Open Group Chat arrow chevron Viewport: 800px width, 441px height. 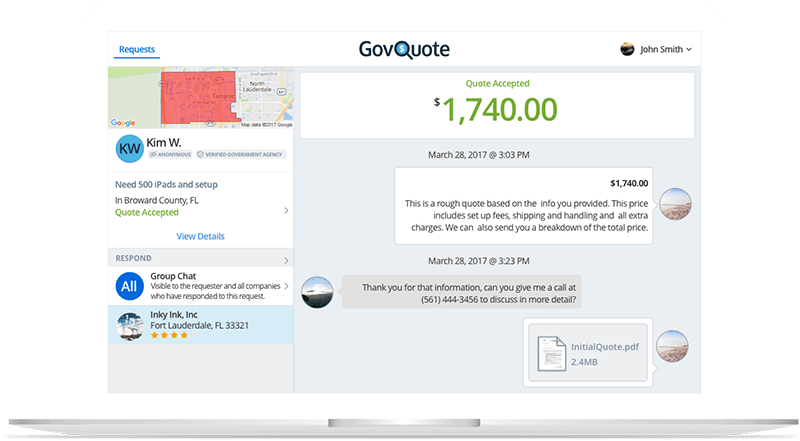(286, 286)
